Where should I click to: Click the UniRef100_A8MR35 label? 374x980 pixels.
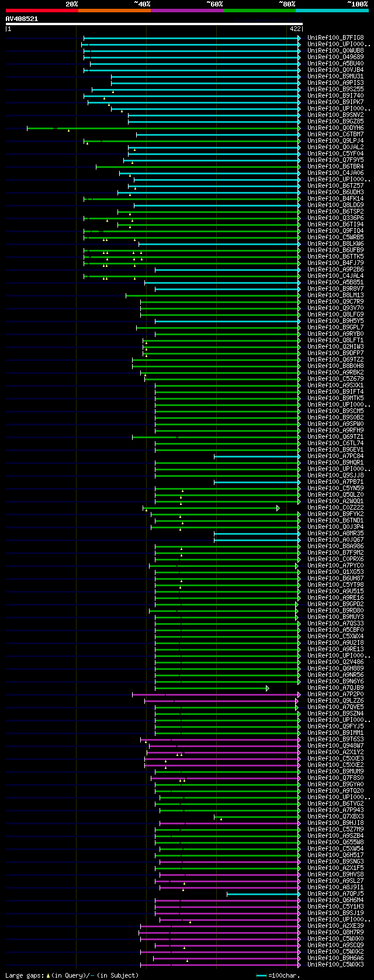tap(335, 534)
